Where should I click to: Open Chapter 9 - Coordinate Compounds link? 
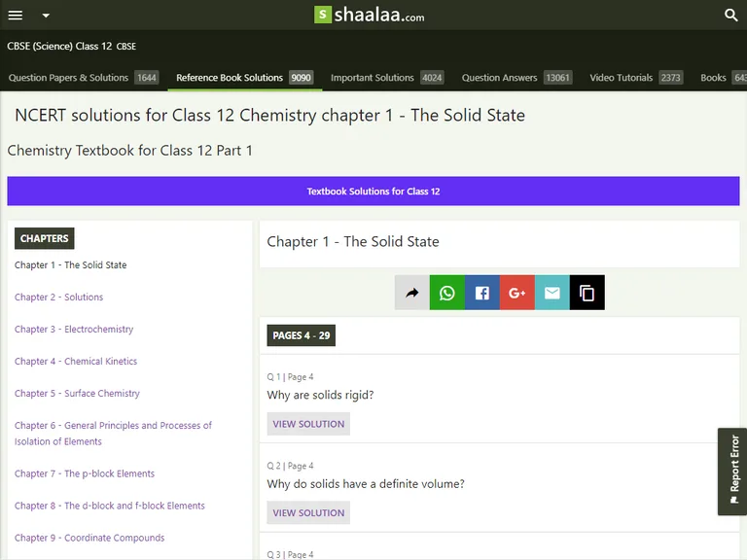click(89, 538)
